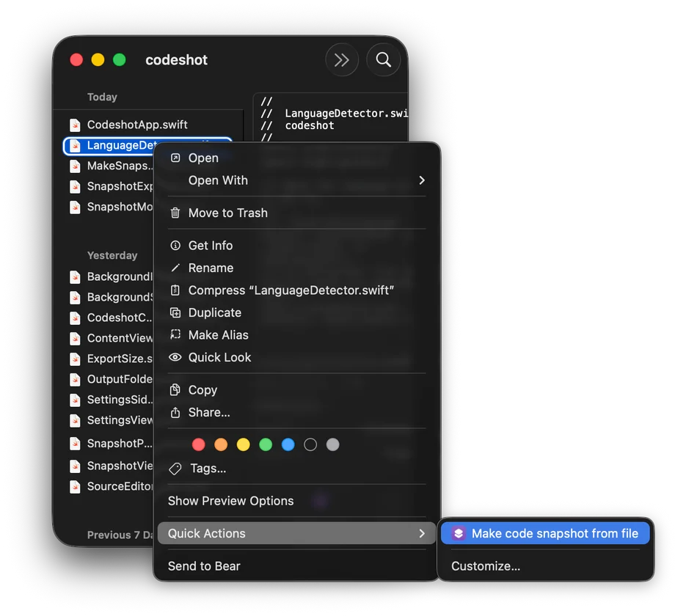
Task: Click the share icon beside Share…
Action: [x=175, y=413]
